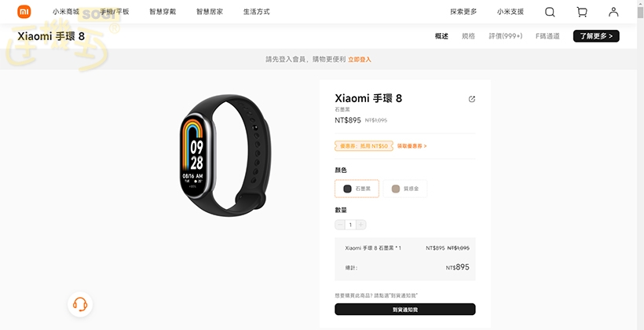Screen dimensions: 644x330
Task: Click the 了解更多 button
Action: (x=596, y=36)
